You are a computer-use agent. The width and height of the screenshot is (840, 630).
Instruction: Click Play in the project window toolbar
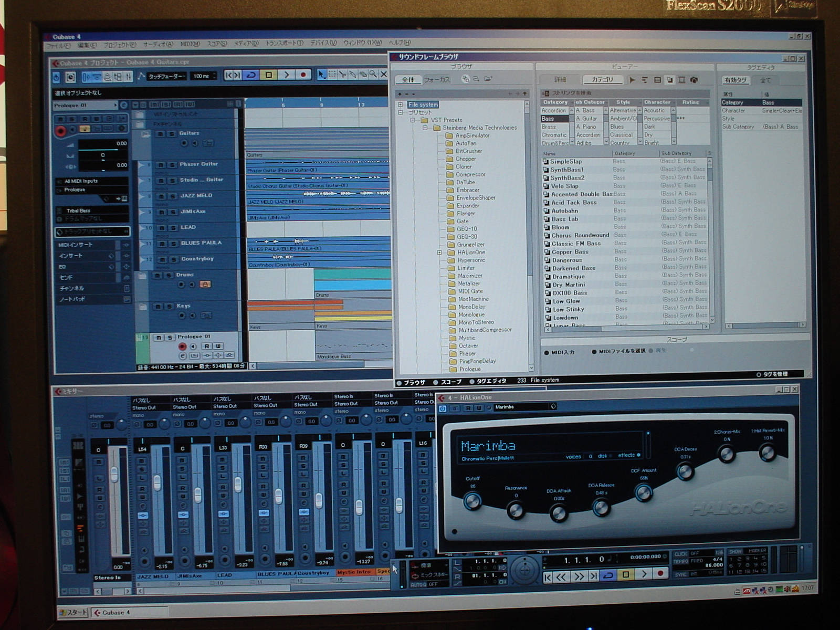click(x=286, y=75)
